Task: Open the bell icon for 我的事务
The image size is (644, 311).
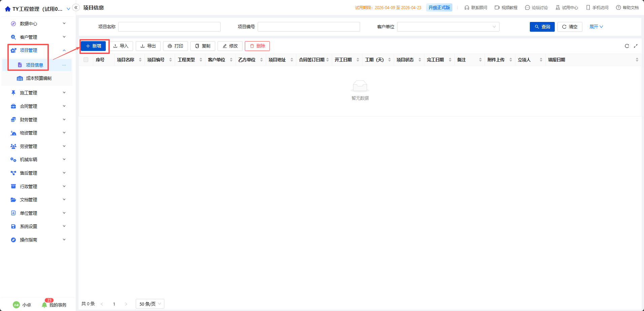Action: tap(44, 305)
